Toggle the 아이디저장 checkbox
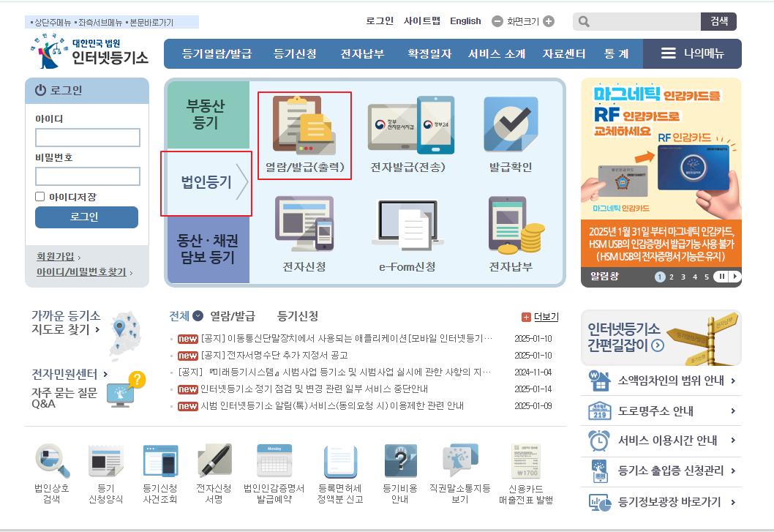This screenshot has width=774, height=532. point(40,197)
